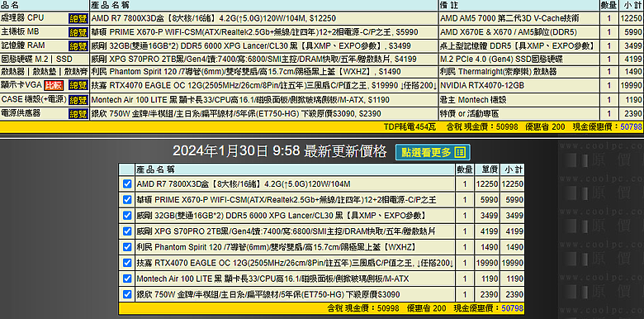Click the 5990 unit price in the lower table
644x319 pixels.
pyautogui.click(x=490, y=200)
